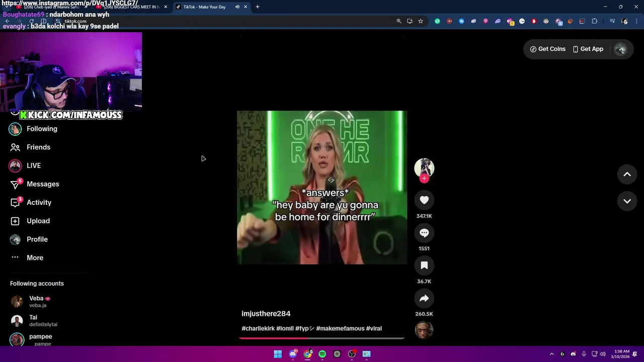
Task: Like the video with the heart icon
Action: click(x=424, y=200)
